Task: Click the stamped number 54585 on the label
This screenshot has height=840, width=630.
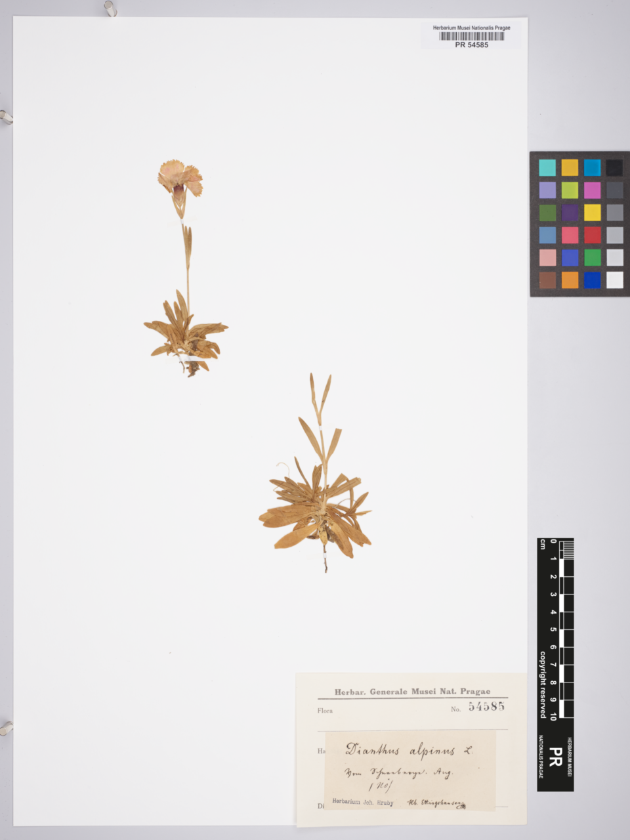Action: pyautogui.click(x=486, y=707)
